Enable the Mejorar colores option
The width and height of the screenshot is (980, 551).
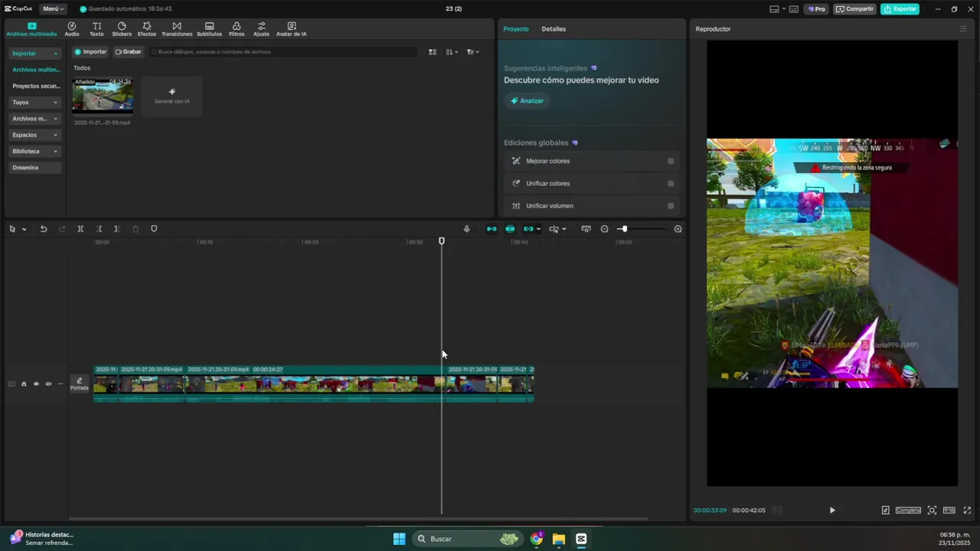[671, 161]
